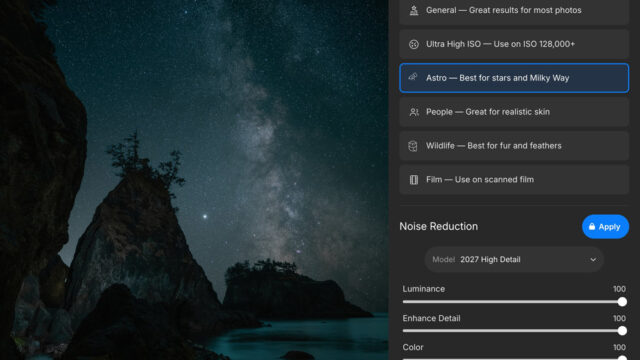Choose Wildlife — Best for fur and feathers
Screen dimensions: 640x360
(514, 146)
